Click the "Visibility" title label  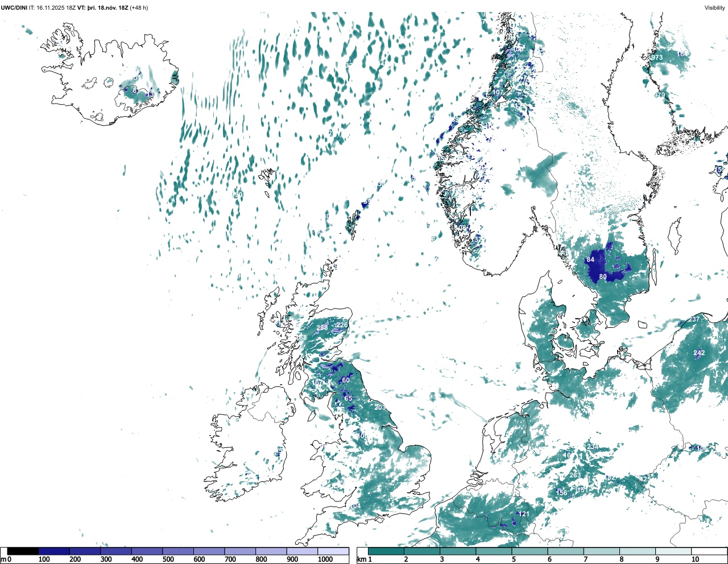(714, 8)
